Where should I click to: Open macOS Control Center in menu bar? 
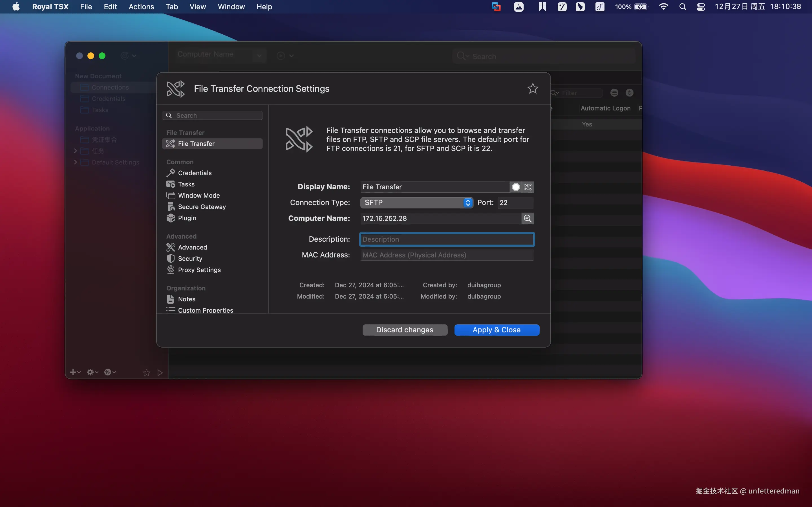701,7
